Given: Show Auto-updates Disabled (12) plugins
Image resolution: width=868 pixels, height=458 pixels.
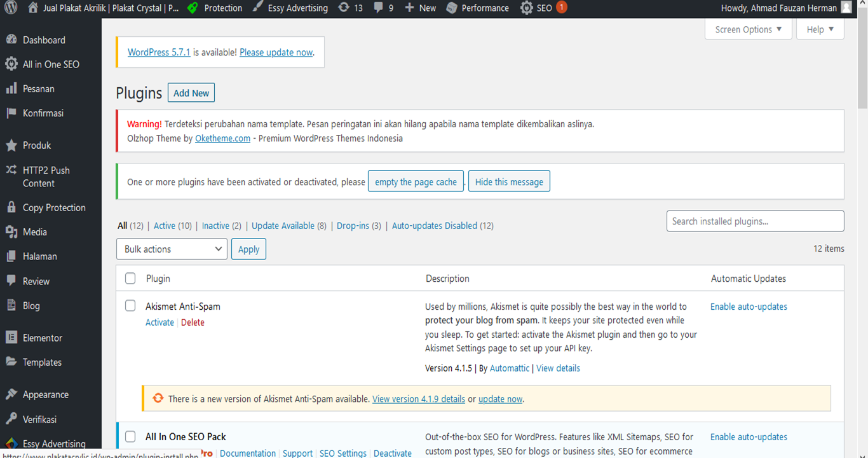Looking at the screenshot, I should point(443,226).
